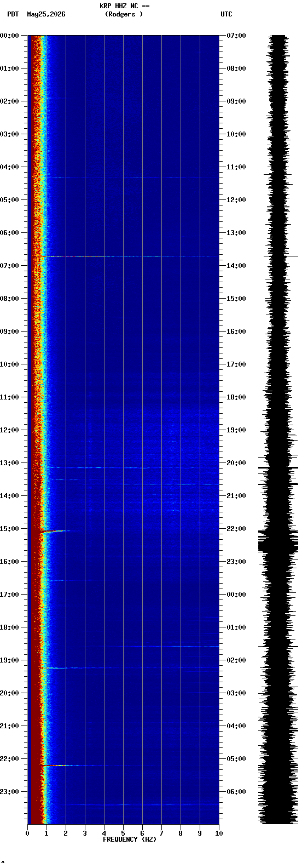The image size is (302, 868).
Task: Click the '03:00' UTC label on right axis
Action: coord(236,693)
